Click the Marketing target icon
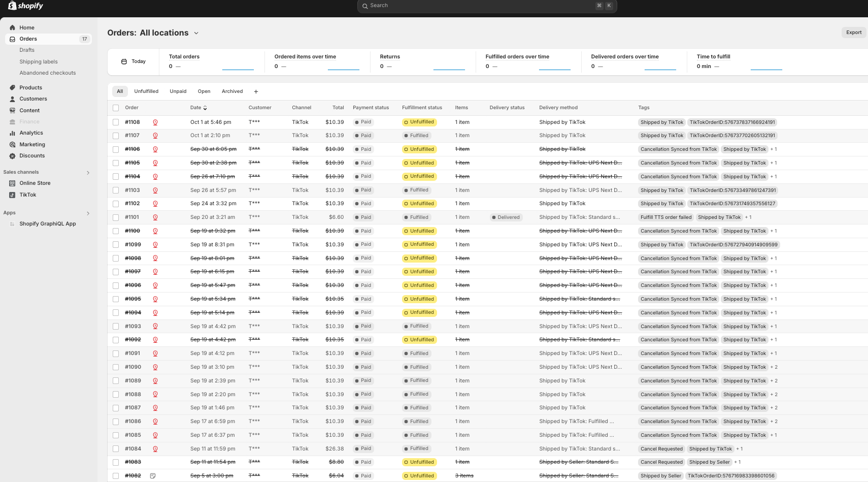 click(x=12, y=145)
